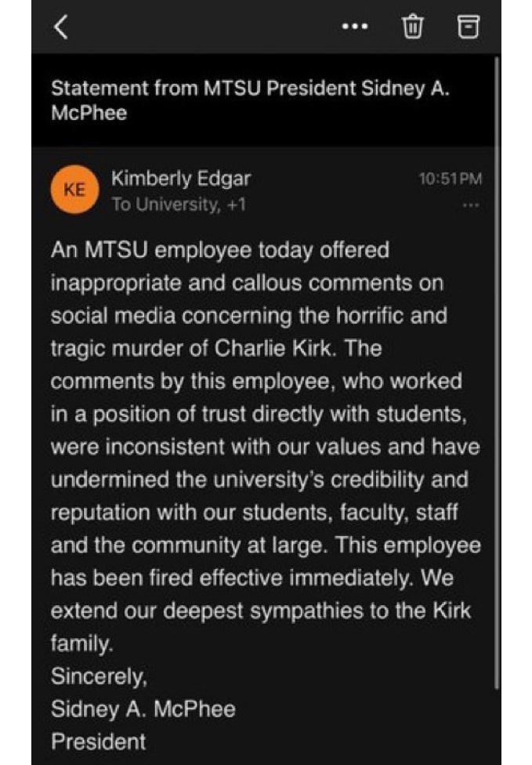Go back using the back arrow
Viewport: 532px width, 765px height.
(61, 27)
